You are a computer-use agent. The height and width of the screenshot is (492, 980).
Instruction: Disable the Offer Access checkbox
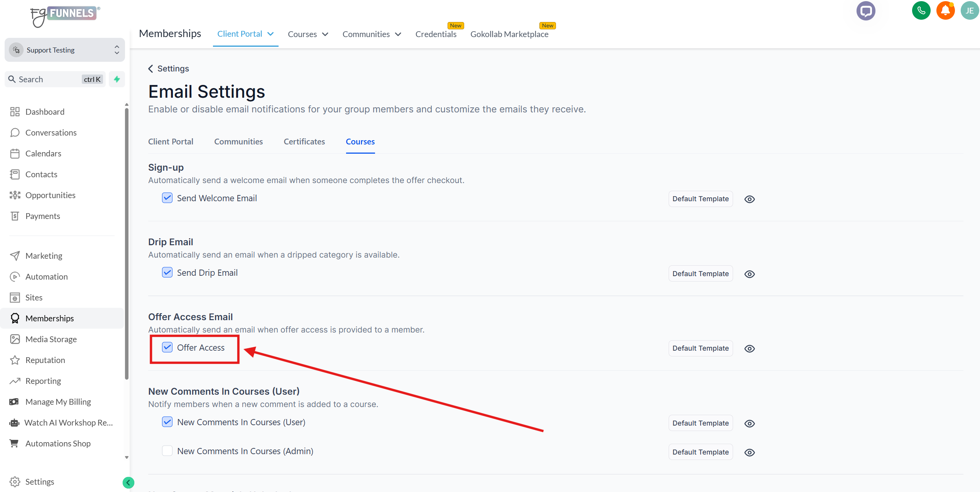tap(167, 348)
